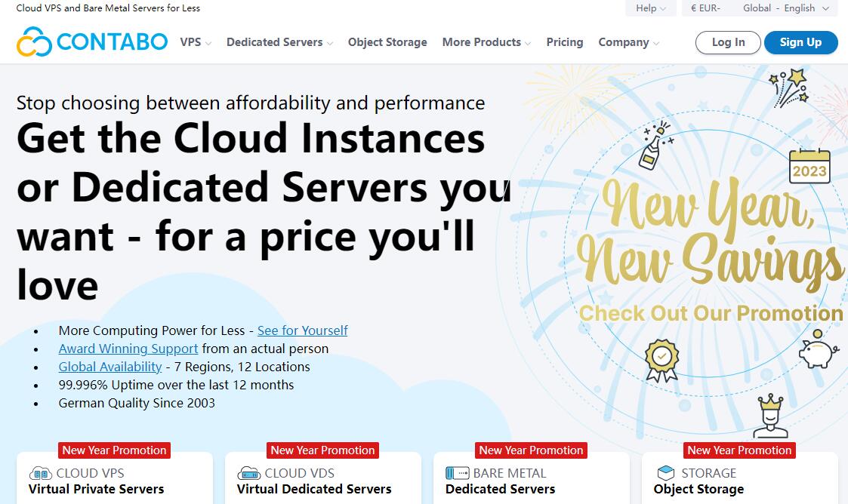Click New Year Promotion badge on Cloud VDS
This screenshot has height=504, width=848.
[323, 450]
